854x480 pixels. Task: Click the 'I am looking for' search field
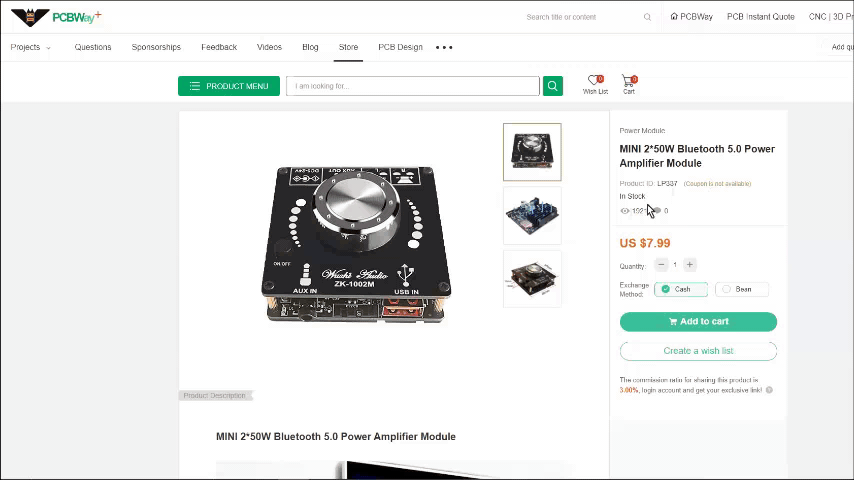click(413, 86)
